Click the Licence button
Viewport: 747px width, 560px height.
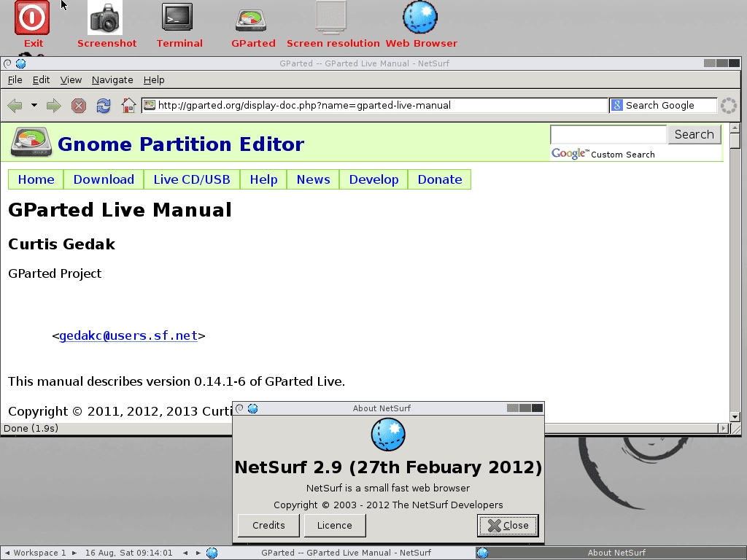335,525
